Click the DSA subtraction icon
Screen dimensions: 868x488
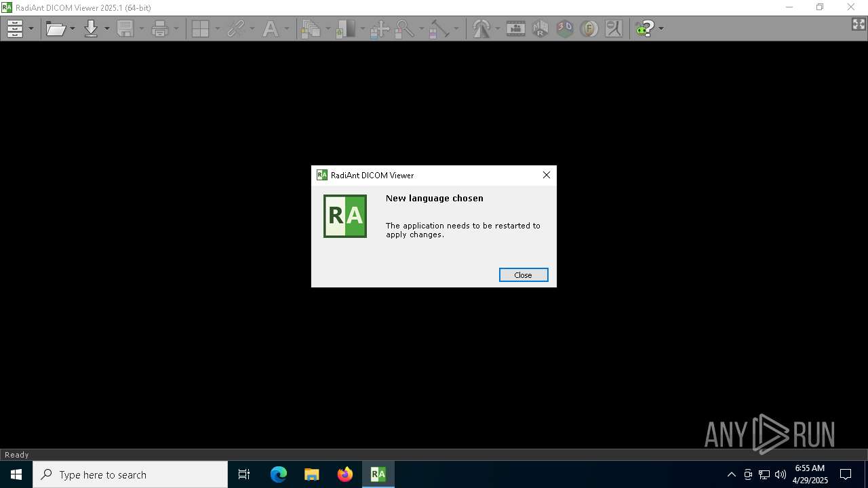tap(614, 28)
